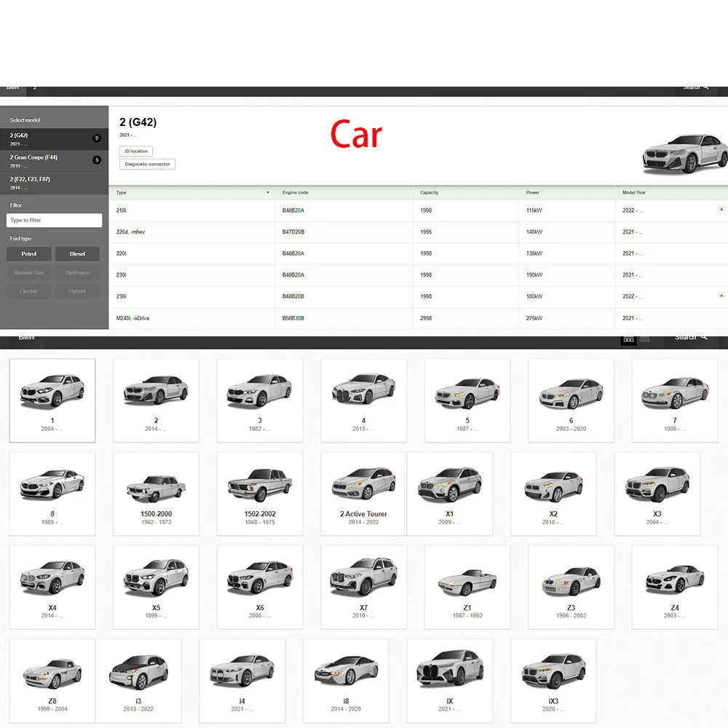Open the BMW 7 series card
This screenshot has height=728, width=728.
click(x=675, y=400)
